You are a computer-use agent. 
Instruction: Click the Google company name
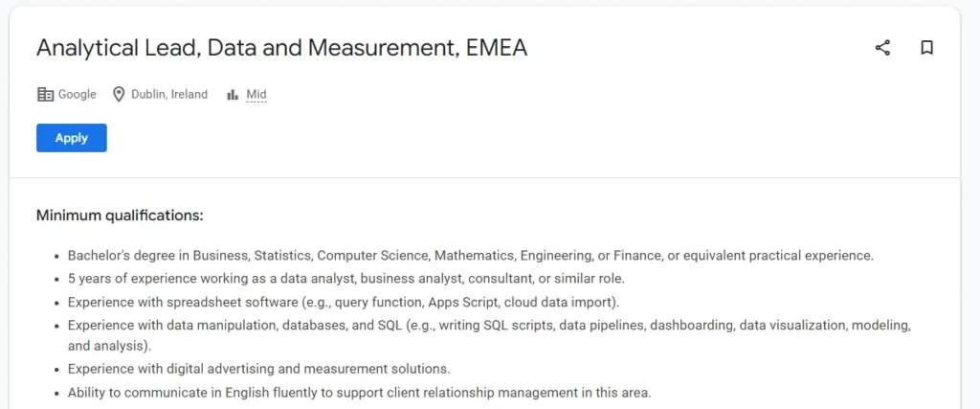(78, 95)
